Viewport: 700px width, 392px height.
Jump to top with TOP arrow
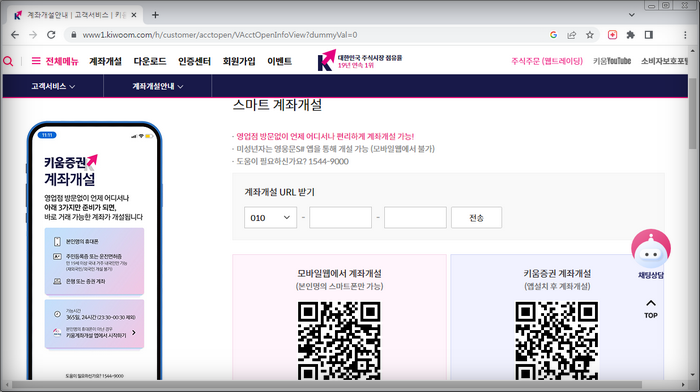(651, 309)
